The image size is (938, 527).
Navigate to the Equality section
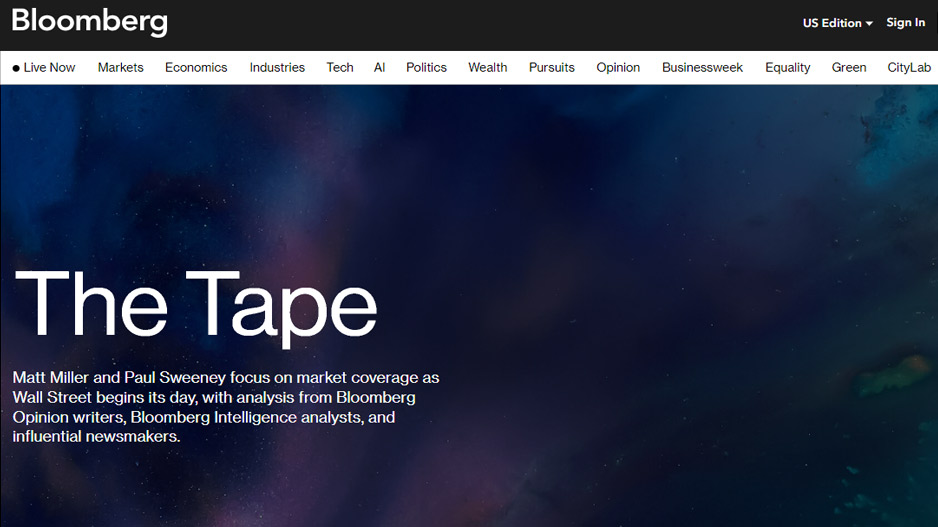click(788, 68)
